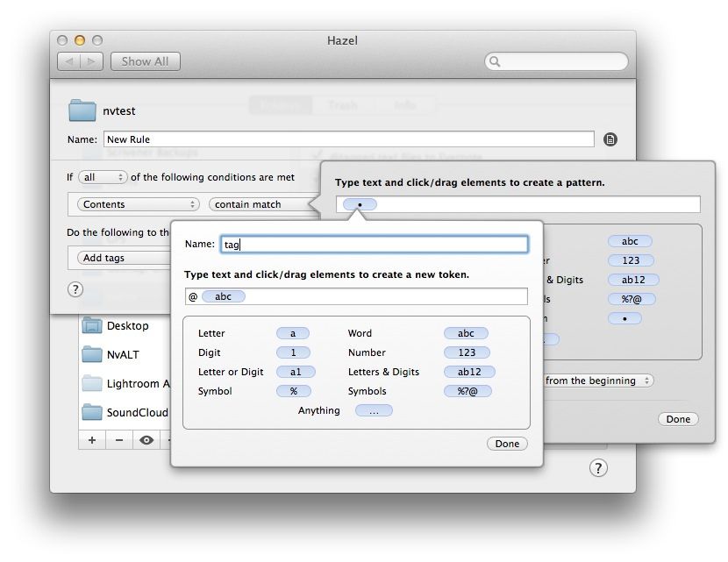Click the '%' Symbol token
This screenshot has width=728, height=562.
tap(292, 391)
